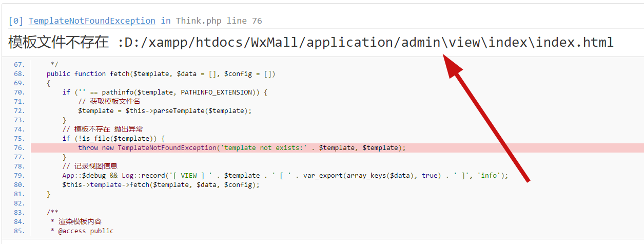The width and height of the screenshot is (644, 244).
Task: Click the '@access public' annotation line
Action: pos(82,231)
